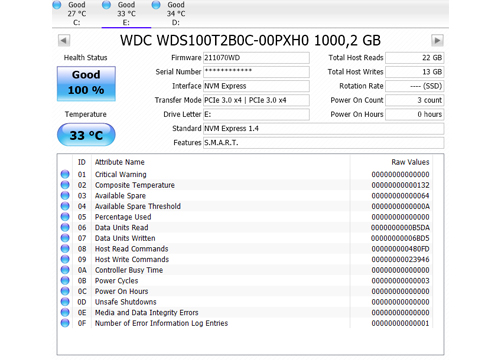The height and width of the screenshot is (360, 500).
Task: Click the ID column header
Action: click(82, 162)
